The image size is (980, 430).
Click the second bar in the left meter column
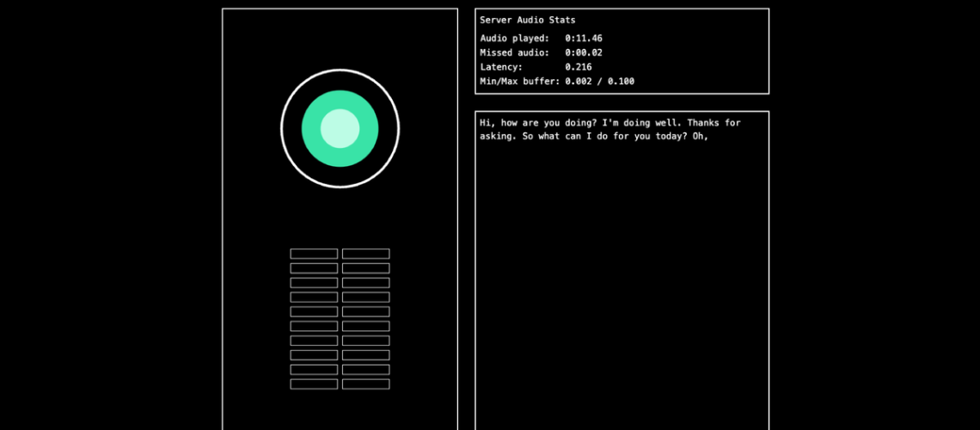[314, 268]
